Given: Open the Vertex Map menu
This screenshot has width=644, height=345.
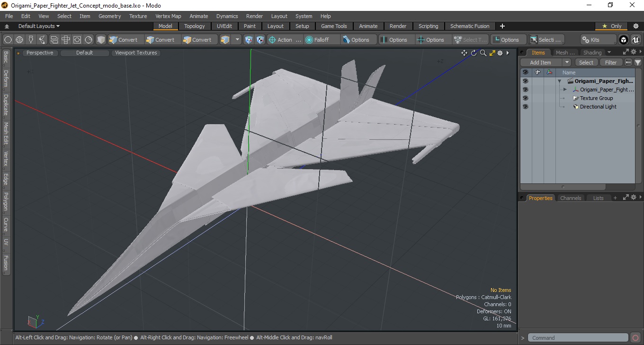Looking at the screenshot, I should [168, 16].
